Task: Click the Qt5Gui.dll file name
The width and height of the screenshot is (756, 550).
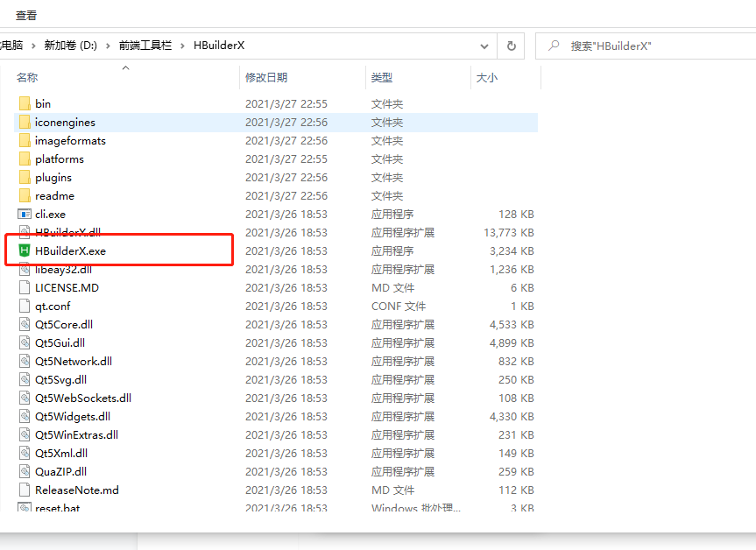Action: click(x=60, y=342)
